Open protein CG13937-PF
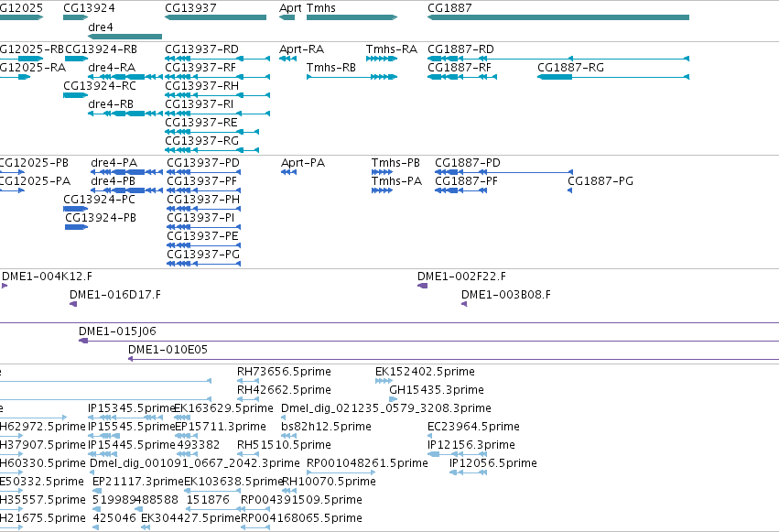 click(202, 182)
